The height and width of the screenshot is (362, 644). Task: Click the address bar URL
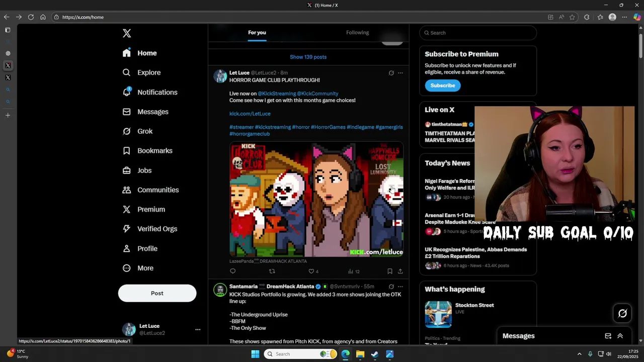click(83, 17)
